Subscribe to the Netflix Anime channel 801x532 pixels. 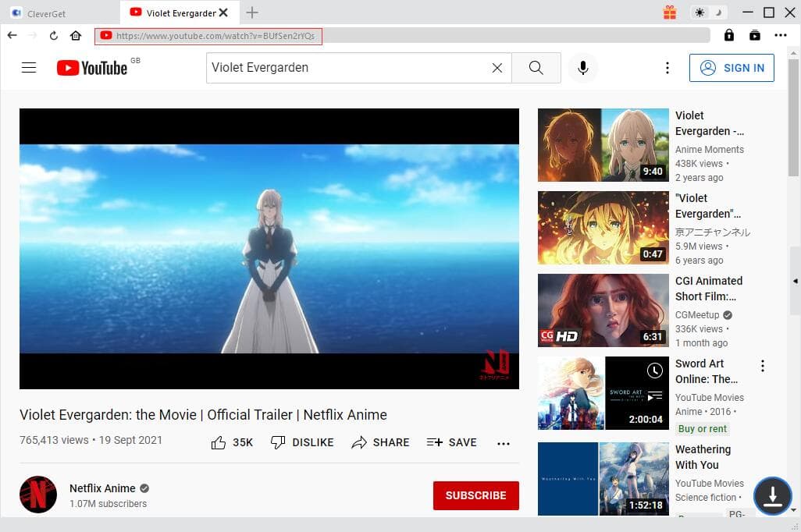tap(475, 495)
